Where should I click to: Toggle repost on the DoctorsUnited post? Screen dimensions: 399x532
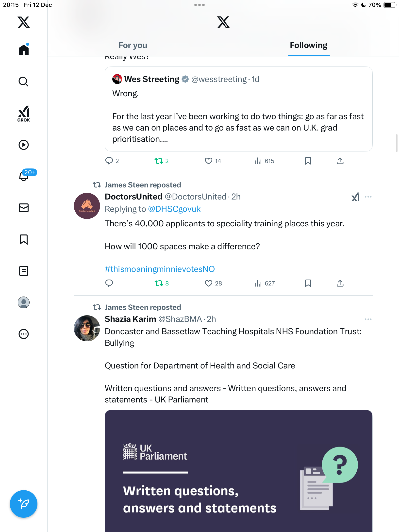click(x=159, y=283)
